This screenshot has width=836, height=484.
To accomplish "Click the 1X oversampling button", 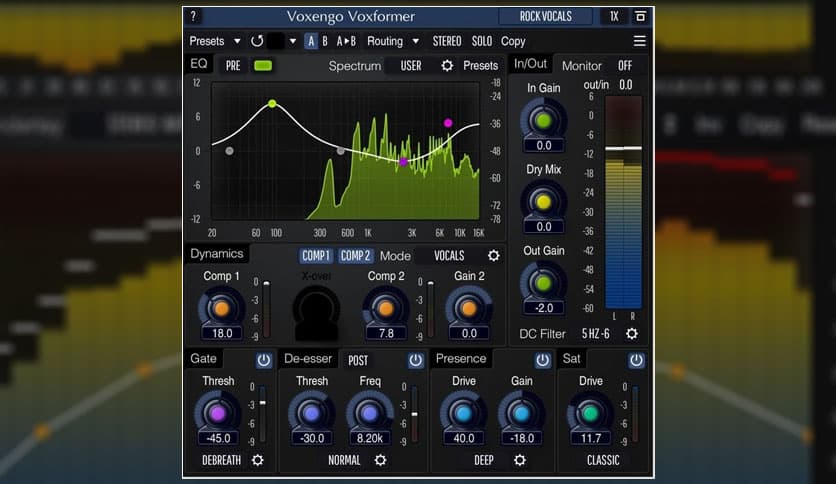I will (614, 17).
